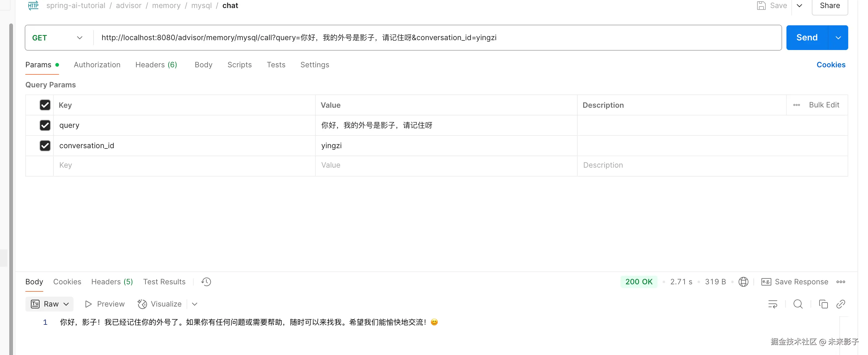Toggle the select-all params header checkbox
Viewport: 868px width, 355px height.
coord(45,105)
